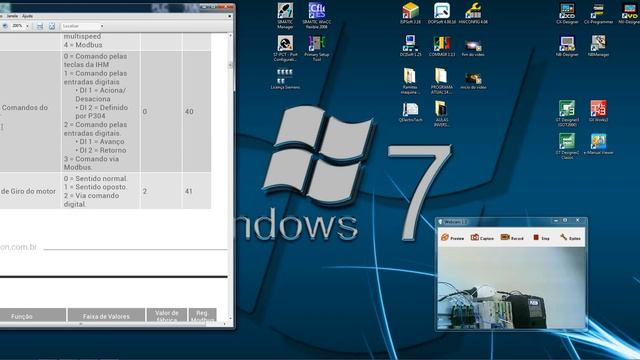Click the '3 = Comando via Modbus.' text
Image resolution: width=640 pixels, height=360 pixels.
91,163
